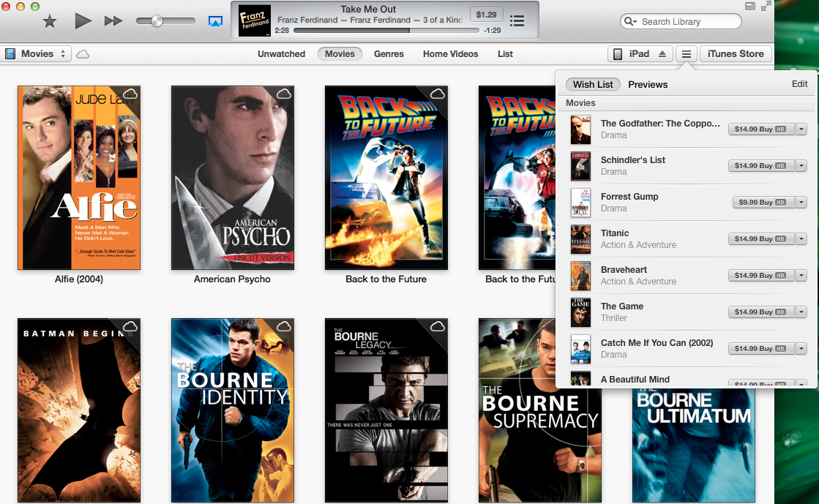This screenshot has width=819, height=504.
Task: Switch to the Wish List segment
Action: click(593, 84)
